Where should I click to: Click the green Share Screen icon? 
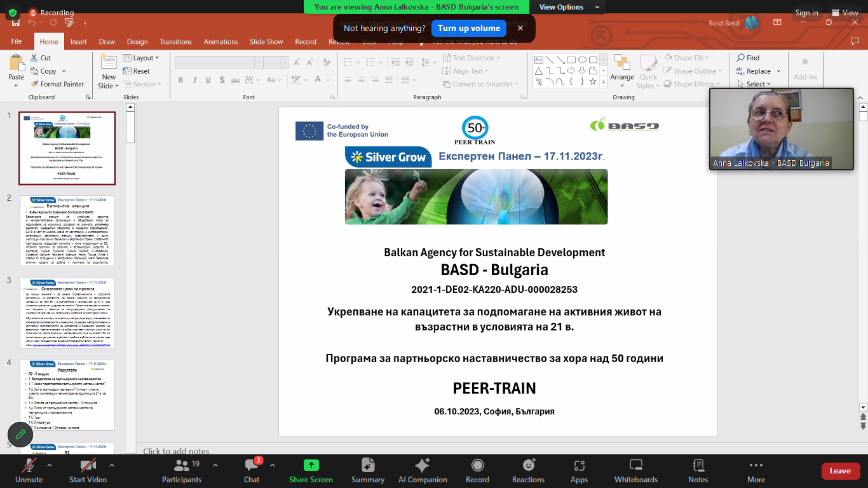[311, 465]
